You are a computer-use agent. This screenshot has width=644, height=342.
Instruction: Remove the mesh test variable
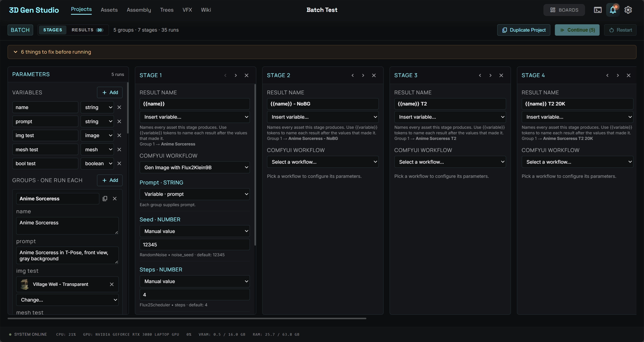pos(119,149)
